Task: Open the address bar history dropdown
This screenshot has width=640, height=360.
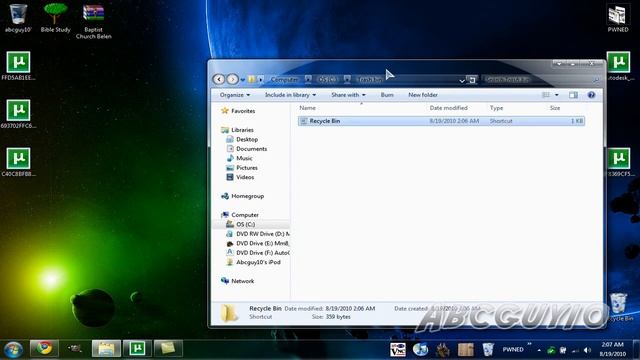Action: click(x=462, y=80)
